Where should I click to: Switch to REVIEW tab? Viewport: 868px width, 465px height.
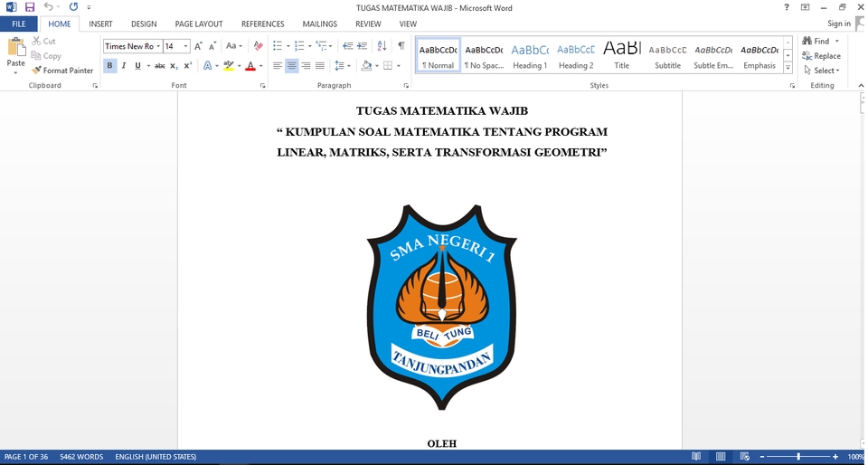(368, 24)
